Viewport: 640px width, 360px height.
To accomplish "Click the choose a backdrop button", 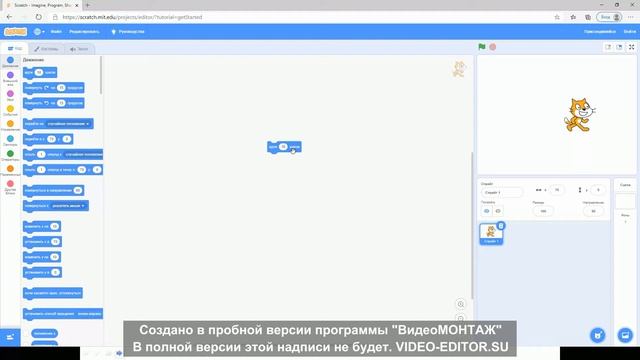I will tap(625, 335).
